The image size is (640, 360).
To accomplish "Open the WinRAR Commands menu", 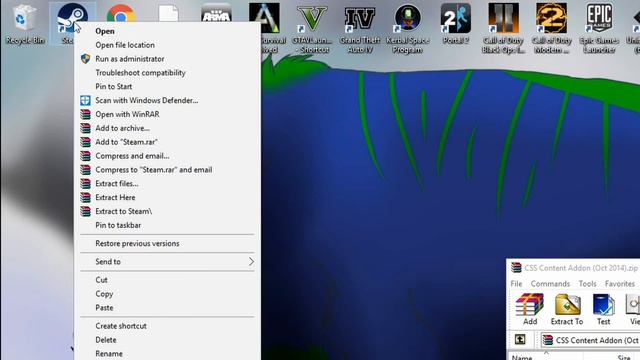I will [550, 284].
